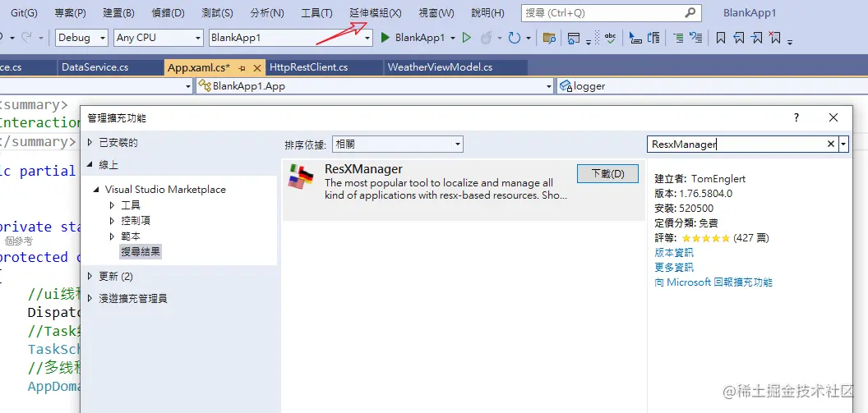Click the ResXManager flags extension icon
The image size is (868, 413).
pyautogui.click(x=301, y=177)
